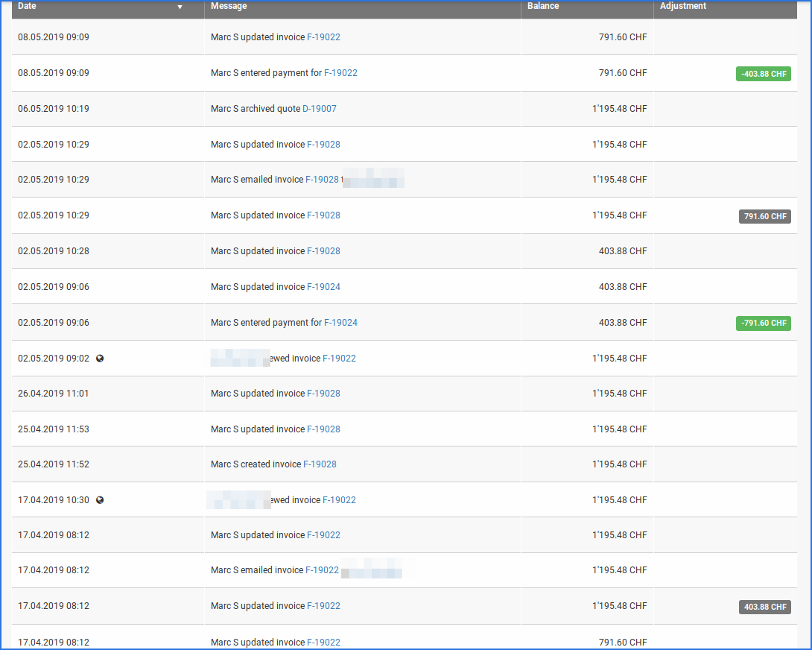Open archived quote D-19007

tap(320, 108)
